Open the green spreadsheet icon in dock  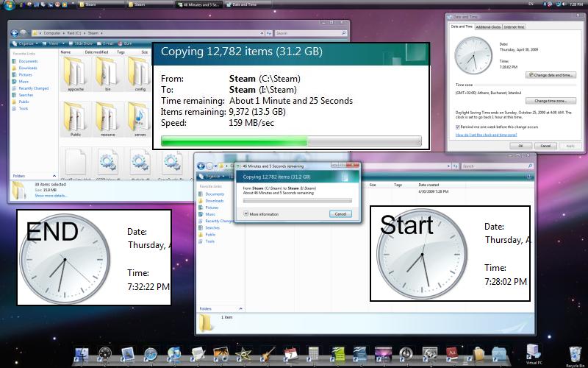click(x=337, y=354)
